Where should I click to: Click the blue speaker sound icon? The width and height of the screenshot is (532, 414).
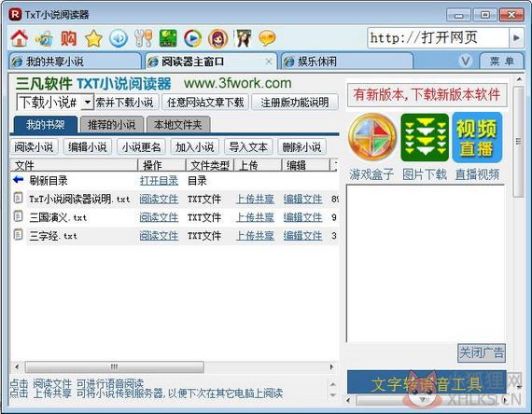click(x=119, y=38)
